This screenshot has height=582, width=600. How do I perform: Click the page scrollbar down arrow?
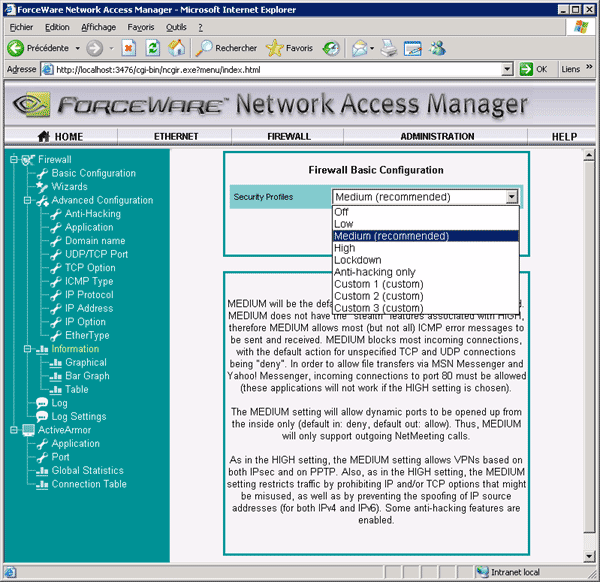pyautogui.click(x=589, y=556)
